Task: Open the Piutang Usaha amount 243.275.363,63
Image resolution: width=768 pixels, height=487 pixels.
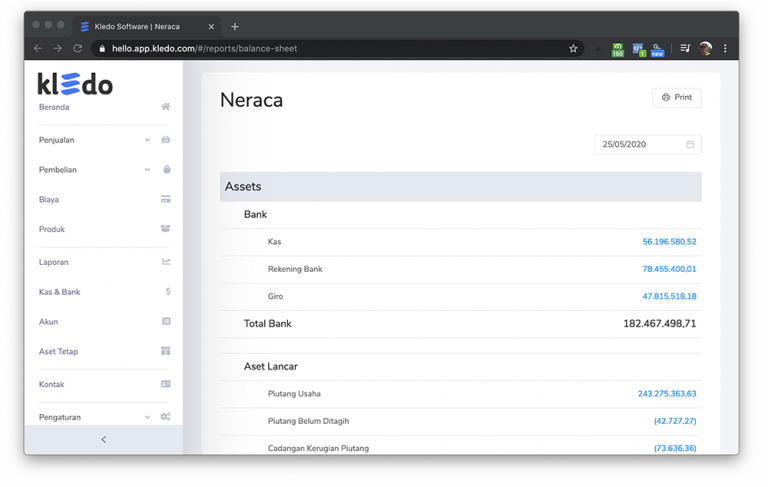Action: (667, 393)
